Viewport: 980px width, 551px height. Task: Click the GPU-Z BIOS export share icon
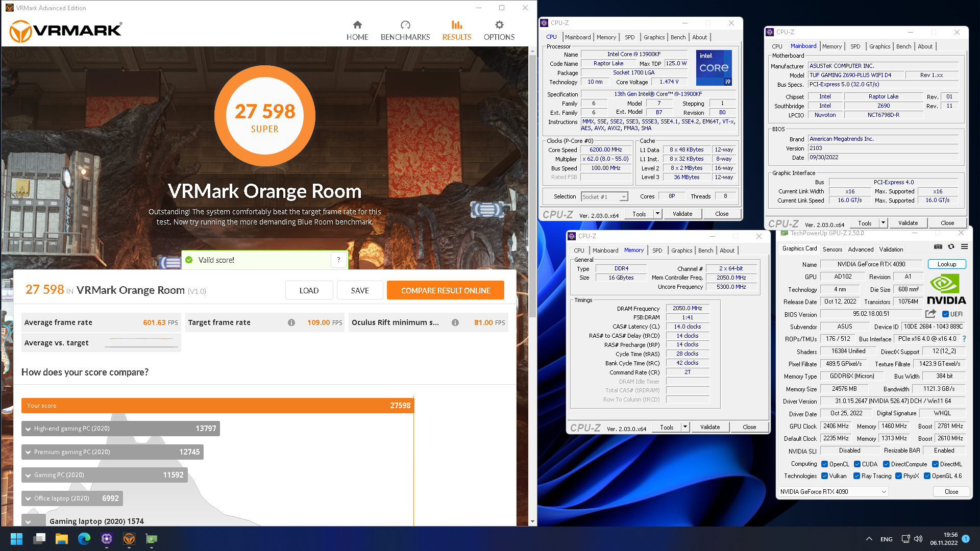tap(930, 314)
